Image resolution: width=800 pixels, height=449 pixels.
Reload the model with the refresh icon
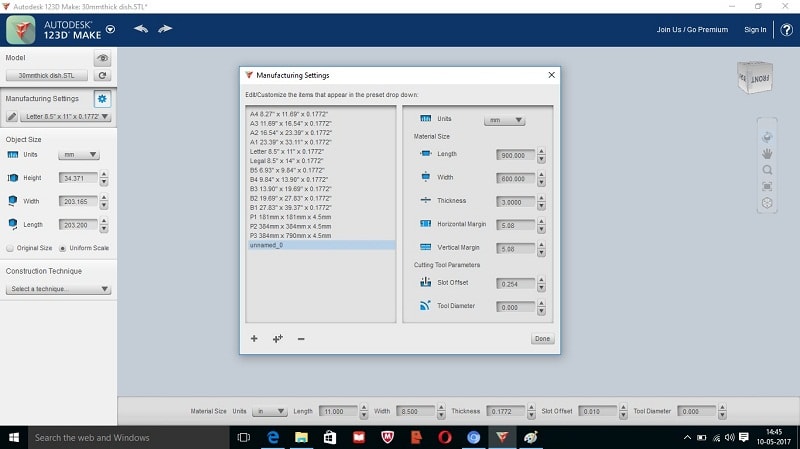coord(103,76)
